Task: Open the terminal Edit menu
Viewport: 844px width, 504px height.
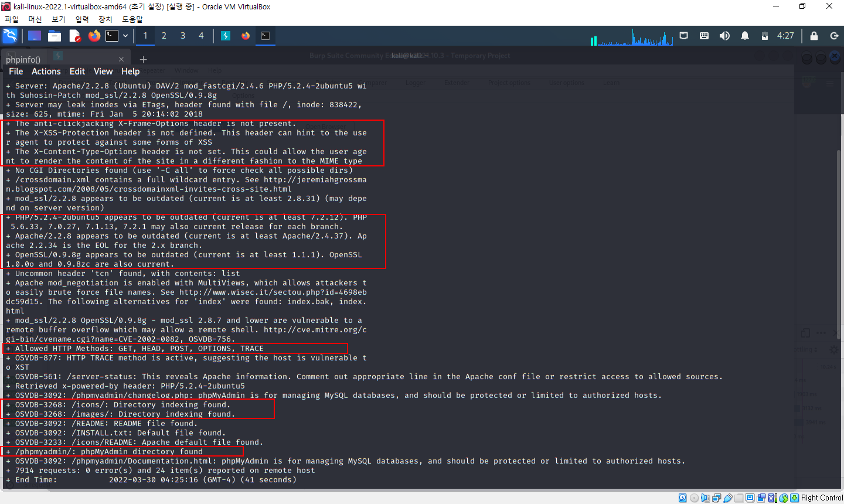Action: (x=77, y=71)
